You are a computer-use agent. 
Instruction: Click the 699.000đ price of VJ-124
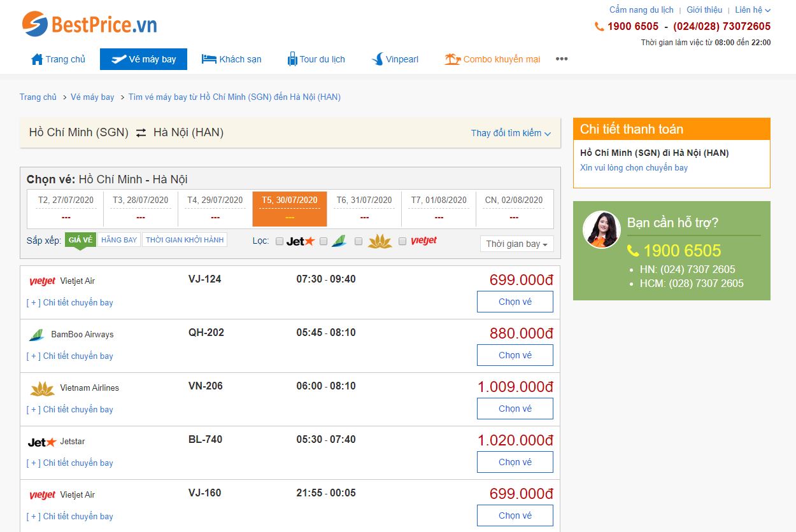click(x=522, y=280)
